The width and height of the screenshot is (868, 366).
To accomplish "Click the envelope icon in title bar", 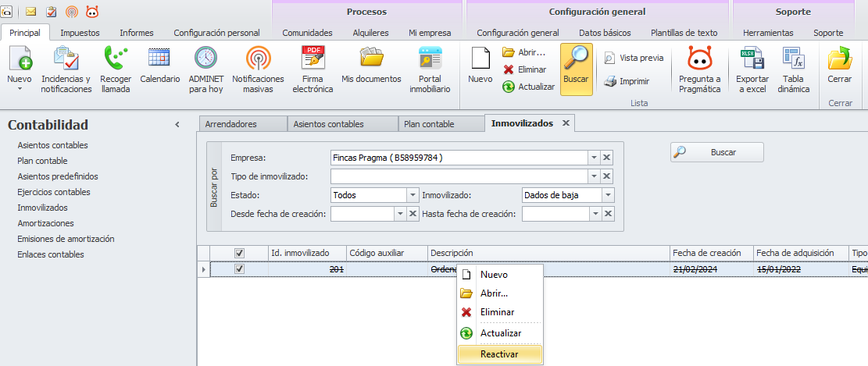I will click(31, 11).
